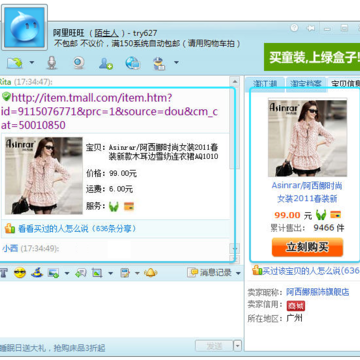Expand the 消息记录 dropdown arrow
Image resolution: width=360 pixels, height=360 pixels.
238,274
